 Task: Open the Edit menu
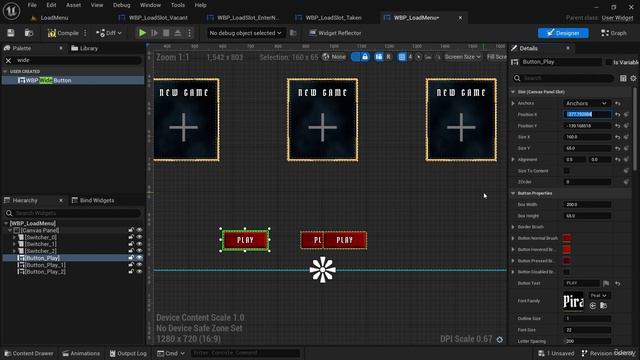51,5
